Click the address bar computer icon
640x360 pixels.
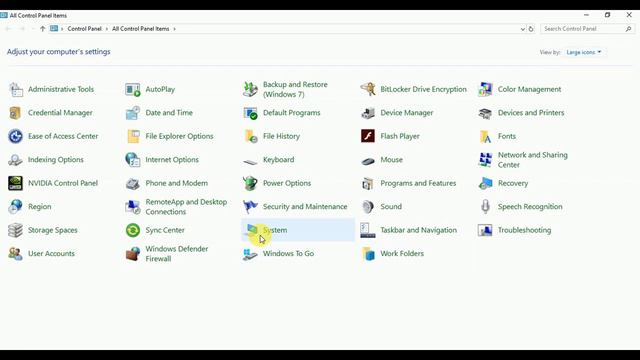point(54,29)
